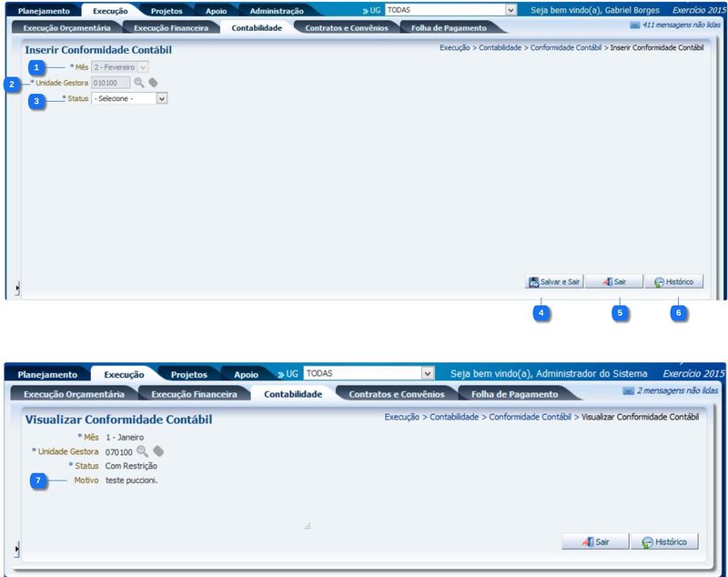Click Sair button in Visualizar Conformidade screen
This screenshot has width=728, height=577.
tap(593, 542)
